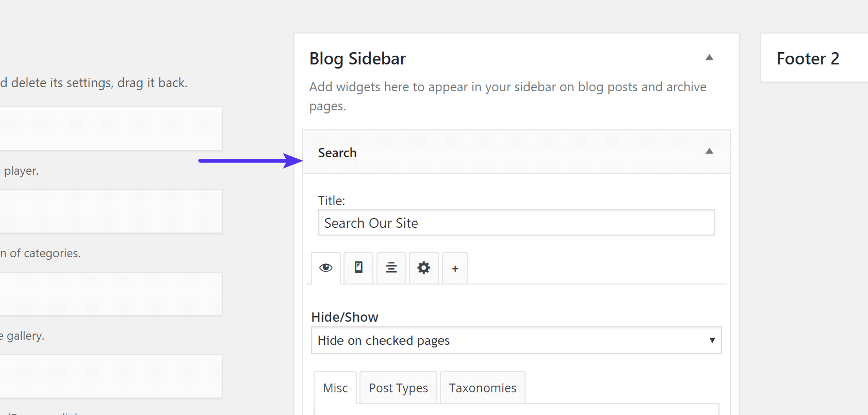Open the Taxonomies tab
The width and height of the screenshot is (868, 415).
tap(483, 388)
